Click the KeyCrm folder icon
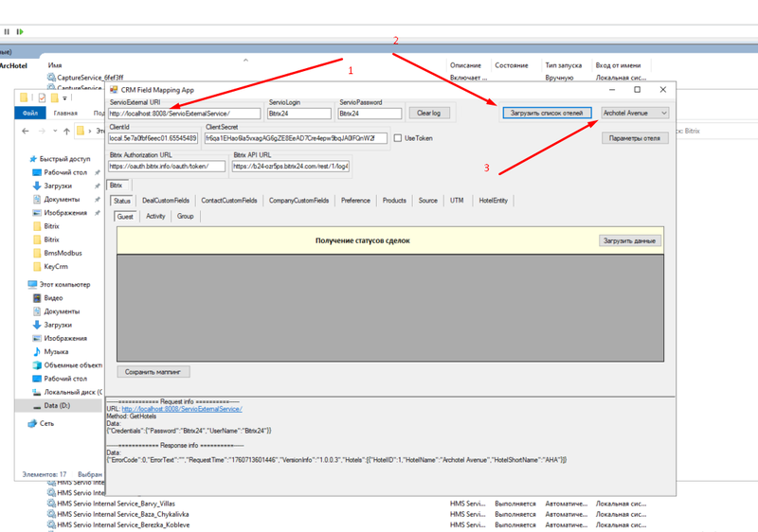The image size is (758, 532). [x=37, y=267]
